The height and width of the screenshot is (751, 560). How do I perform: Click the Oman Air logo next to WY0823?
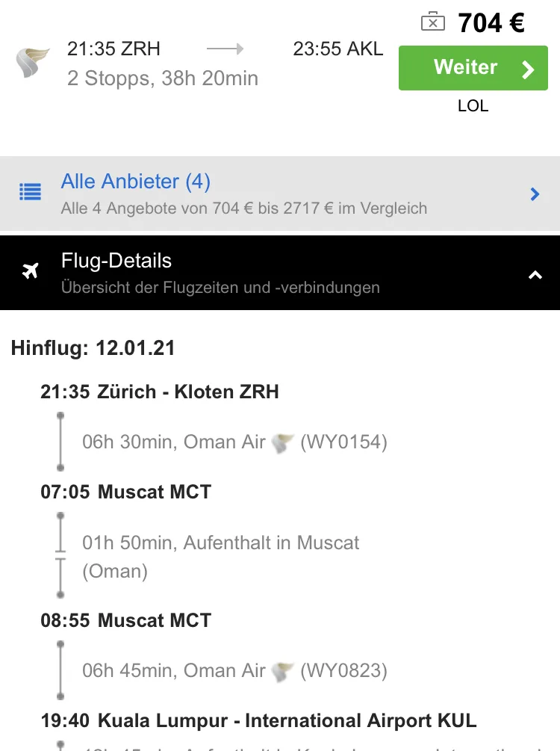pos(283,671)
